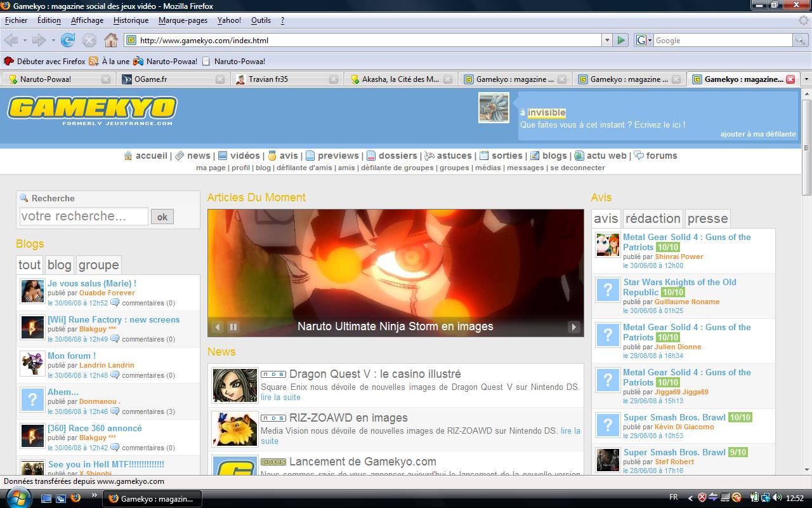Open the dossiers navigation item
812x508 pixels.
click(x=392, y=156)
